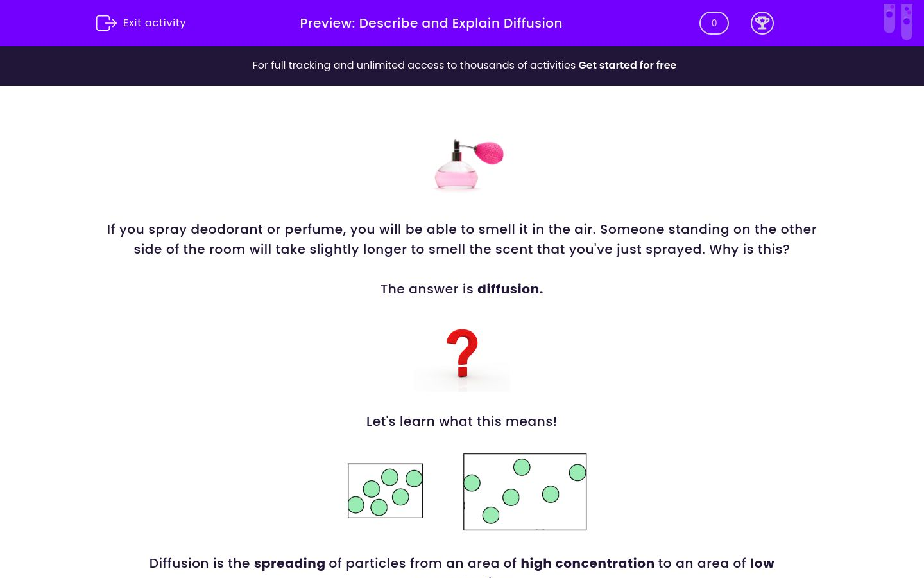
Task: Click the bold high concentration text
Action: [587, 563]
